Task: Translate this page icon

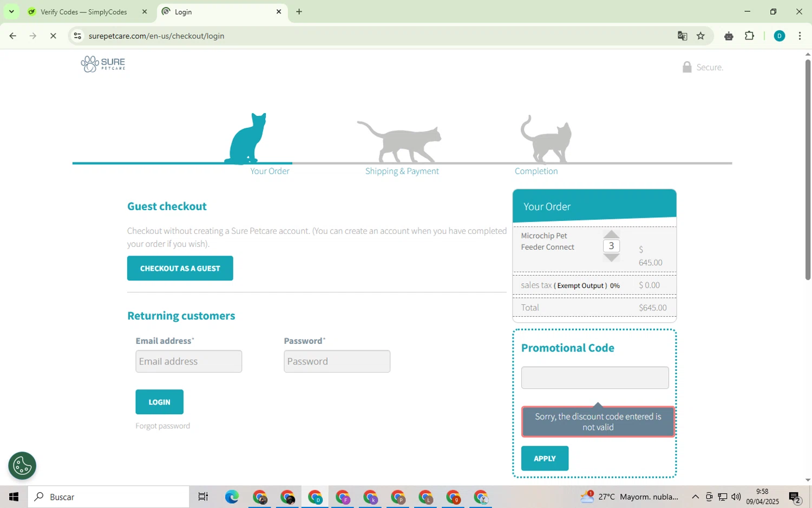Action: pyautogui.click(x=682, y=36)
